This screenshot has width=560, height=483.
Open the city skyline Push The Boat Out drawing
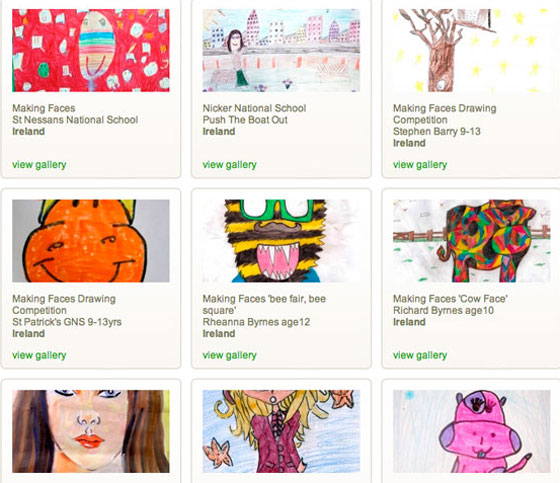pos(281,50)
